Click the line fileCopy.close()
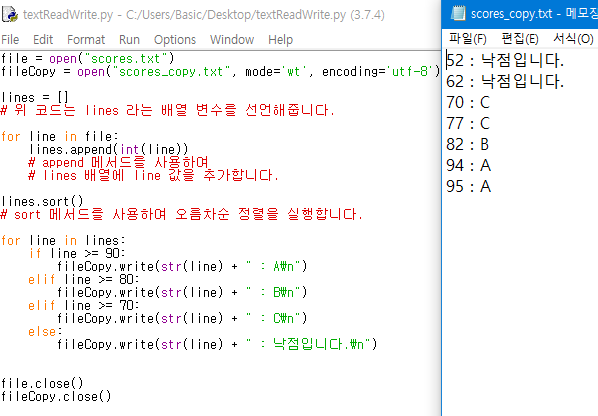The height and width of the screenshot is (416, 598). pos(56,397)
